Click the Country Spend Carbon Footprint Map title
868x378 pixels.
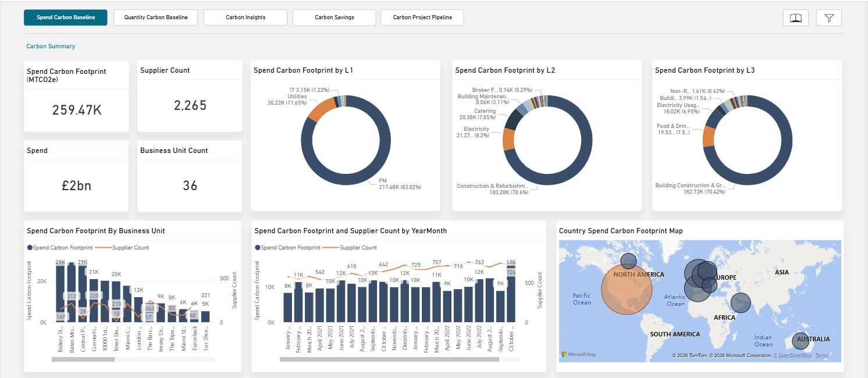pyautogui.click(x=621, y=231)
